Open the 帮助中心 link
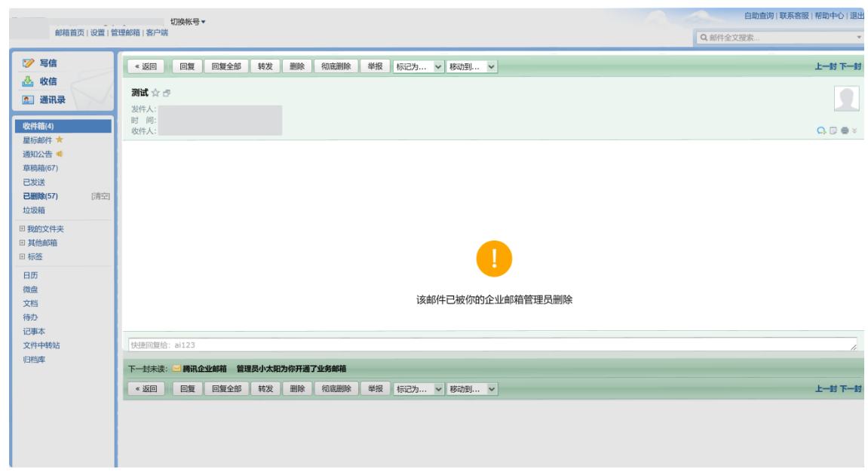 tap(830, 16)
